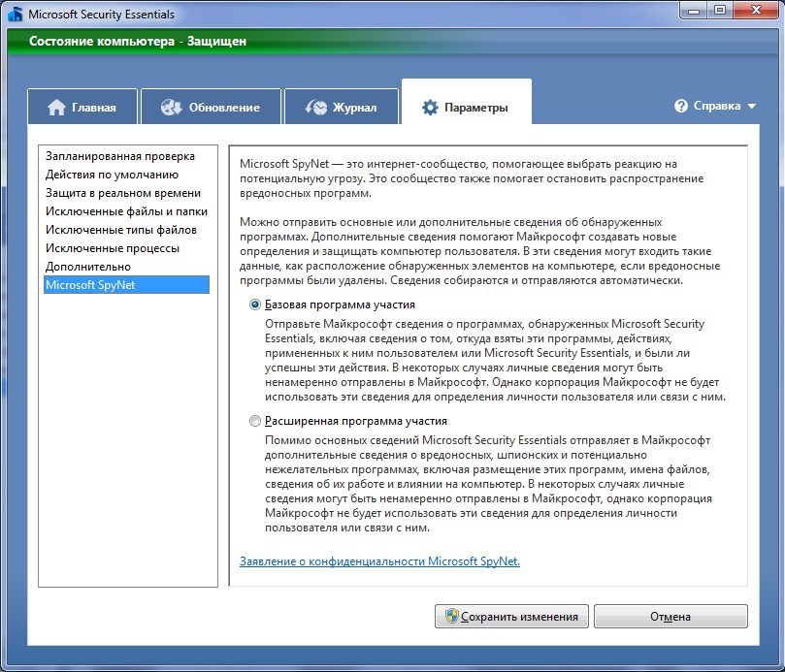
Task: Switch to the Главная tab
Action: [x=82, y=107]
